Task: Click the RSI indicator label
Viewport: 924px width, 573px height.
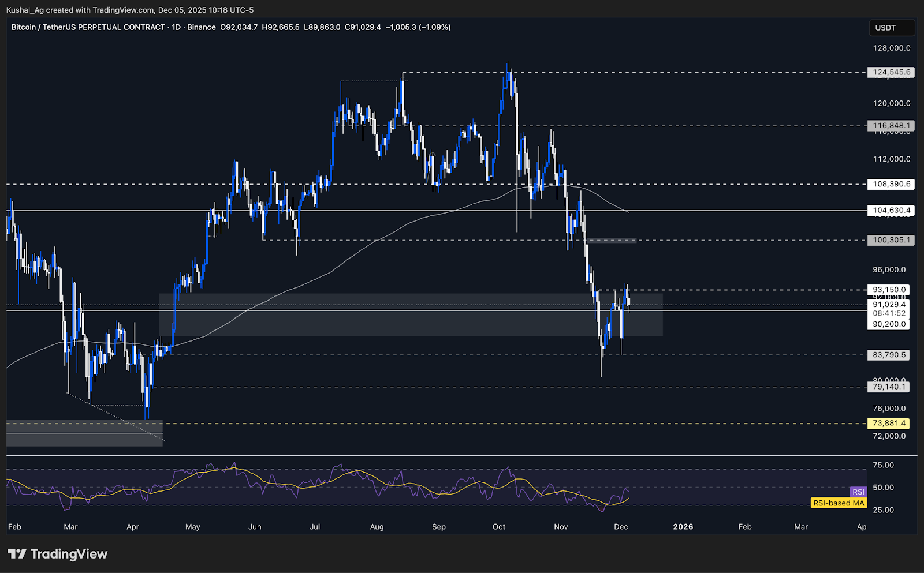Action: (x=859, y=492)
